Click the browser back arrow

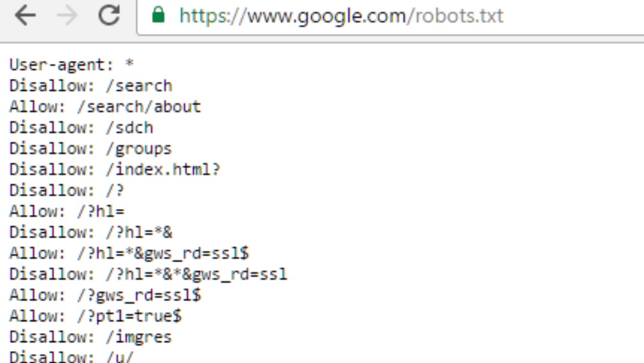pyautogui.click(x=26, y=16)
